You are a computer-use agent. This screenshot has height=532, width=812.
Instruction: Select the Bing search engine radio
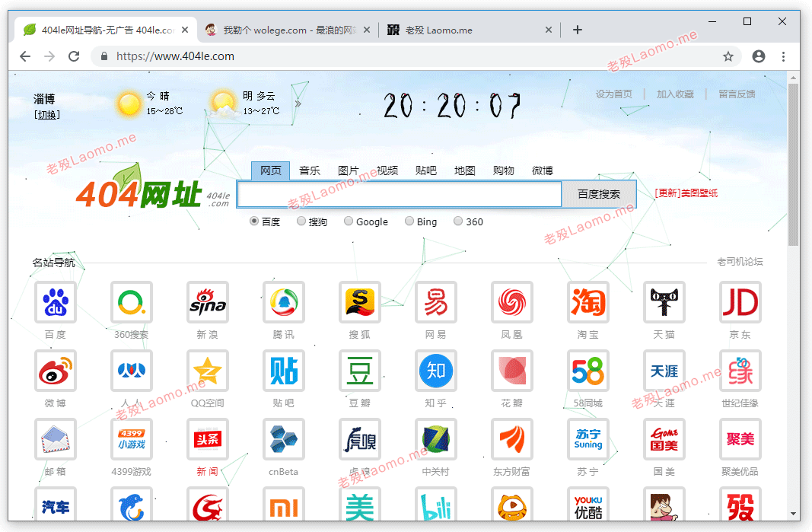click(x=409, y=221)
